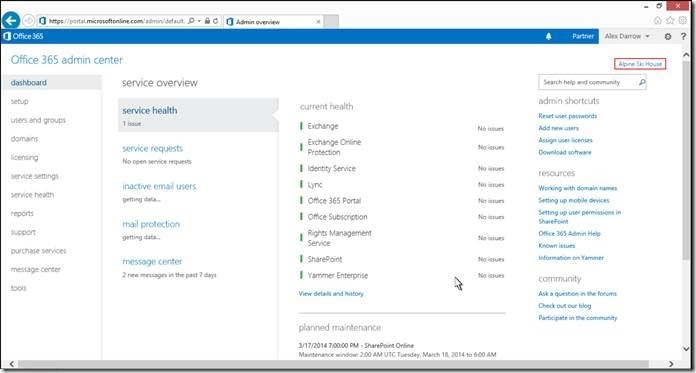This screenshot has height=373, width=696.
Task: Open Information on Yammer link
Action: coord(571,258)
